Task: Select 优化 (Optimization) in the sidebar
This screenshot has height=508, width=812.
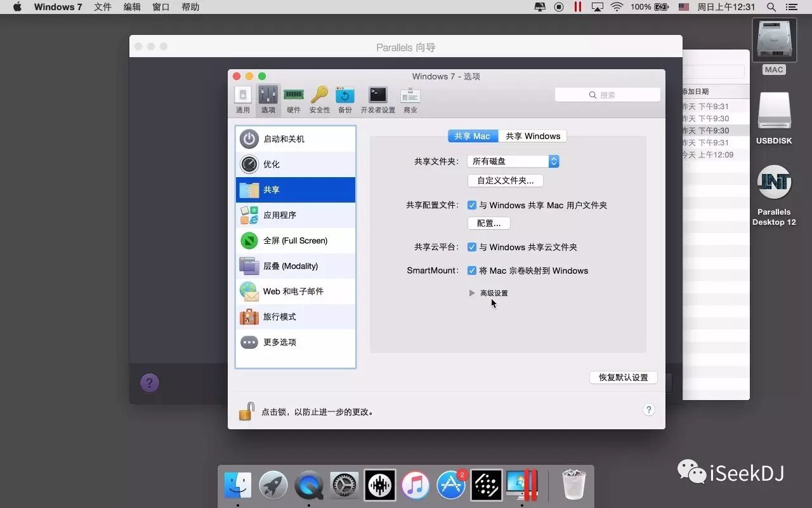Action: (x=296, y=164)
